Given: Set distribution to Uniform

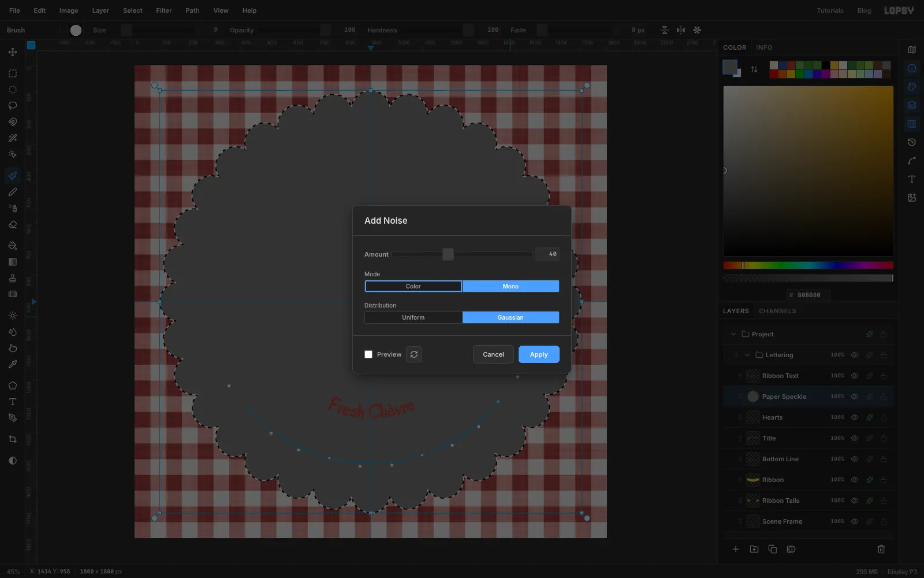Looking at the screenshot, I should [413, 317].
